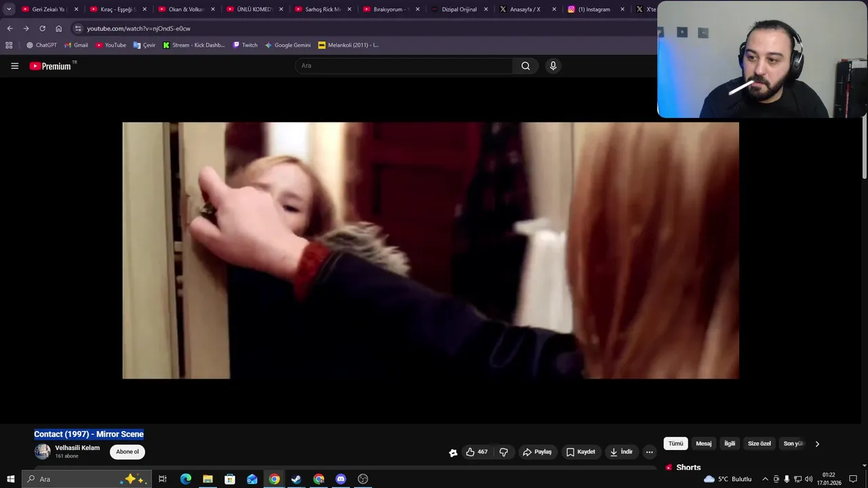Open Google Gemini bookmark
Image resolution: width=868 pixels, height=488 pixels.
point(288,45)
